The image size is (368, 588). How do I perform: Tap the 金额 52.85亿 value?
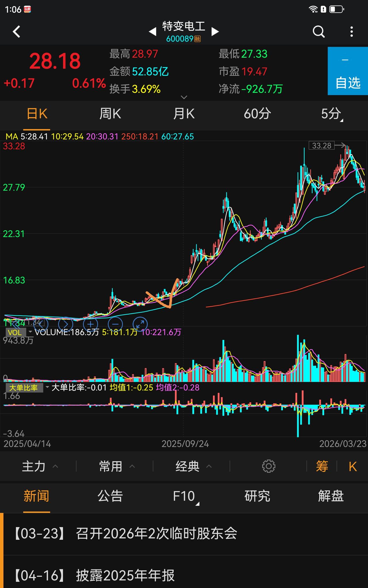tap(150, 71)
